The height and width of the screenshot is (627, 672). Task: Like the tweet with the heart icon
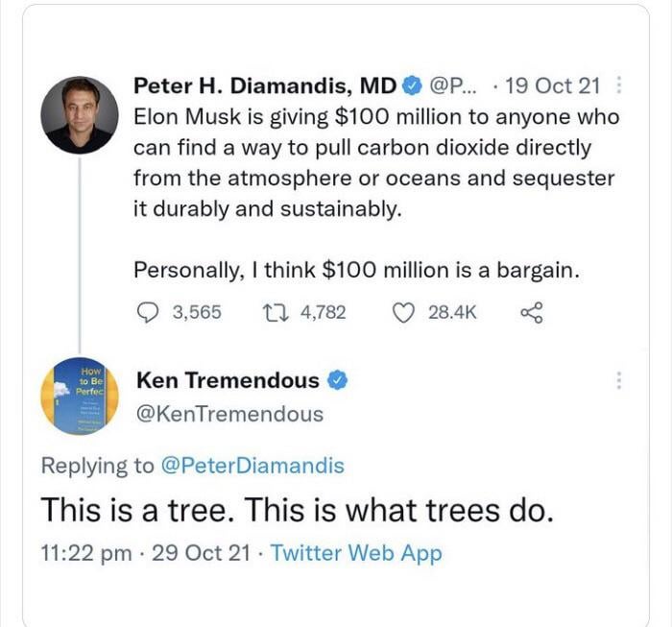click(x=406, y=312)
